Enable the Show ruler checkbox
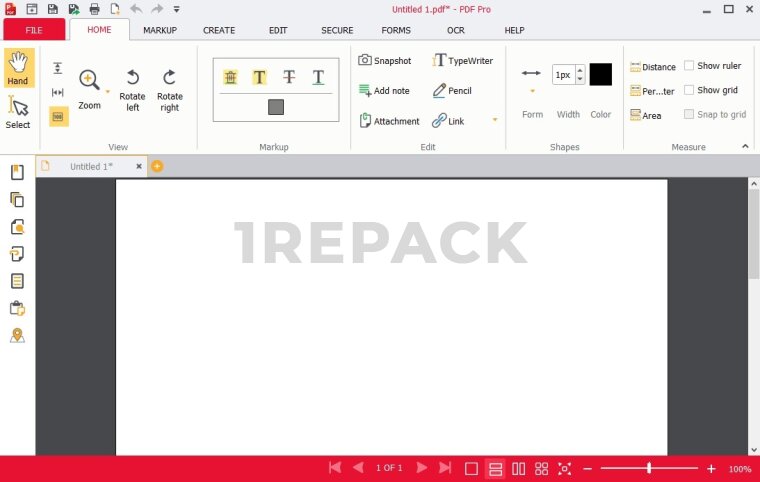The height and width of the screenshot is (482, 760). [689, 66]
